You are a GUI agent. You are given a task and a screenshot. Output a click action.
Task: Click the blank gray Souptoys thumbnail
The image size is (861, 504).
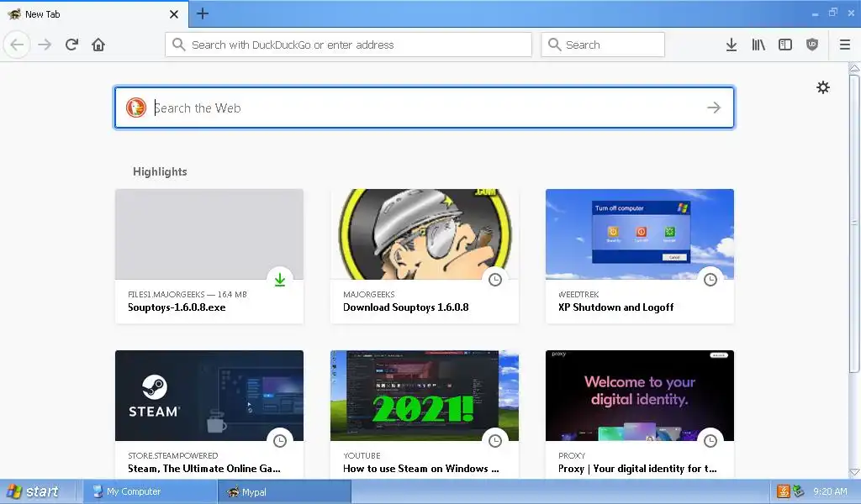pyautogui.click(x=209, y=234)
